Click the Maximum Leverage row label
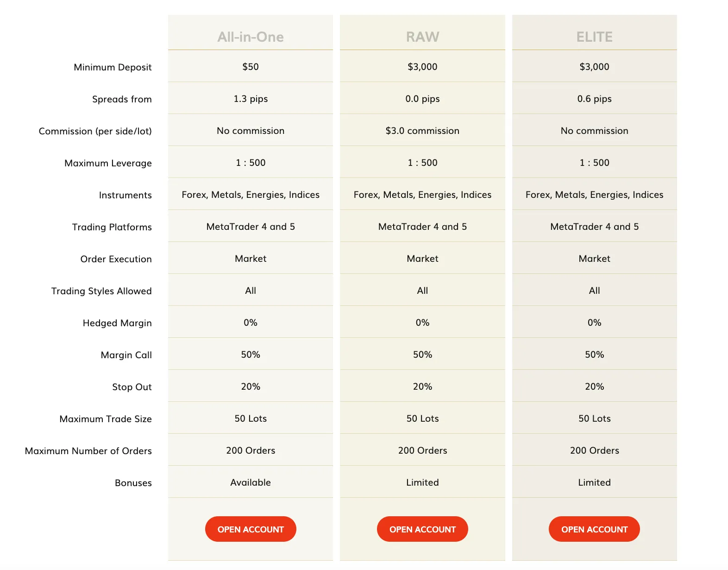The image size is (728, 570). coord(108,163)
